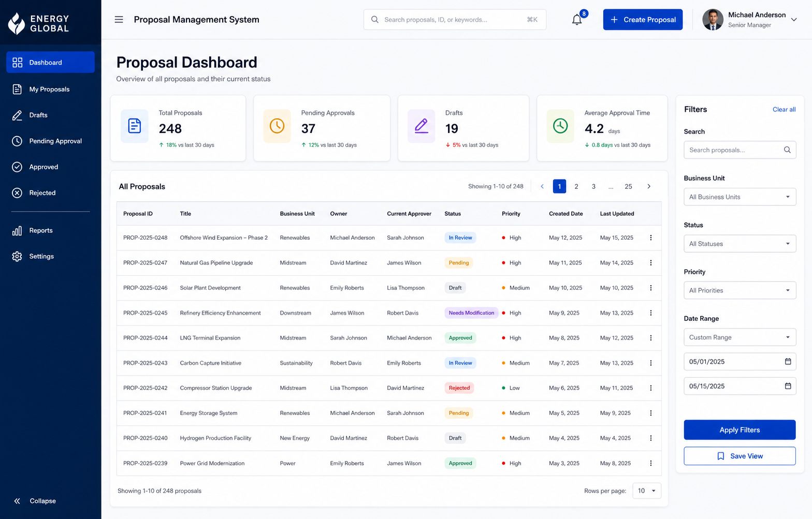The height and width of the screenshot is (519, 812).
Task: Click Michael Anderson's profile avatar
Action: 713,20
